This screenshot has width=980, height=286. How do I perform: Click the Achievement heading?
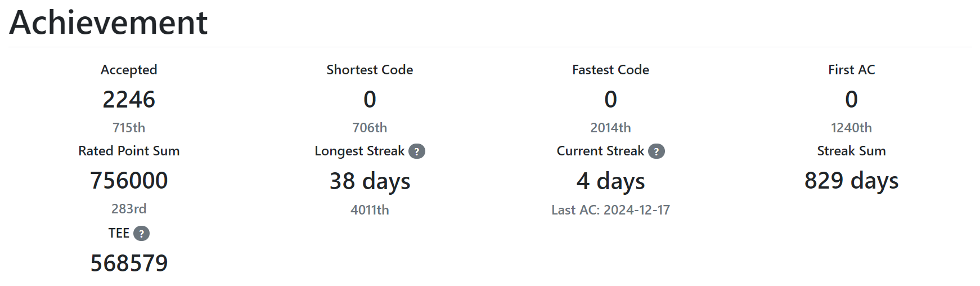point(109,23)
